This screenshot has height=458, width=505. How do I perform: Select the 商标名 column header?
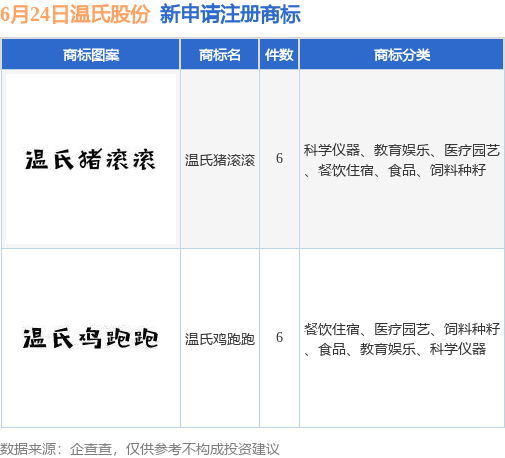[220, 54]
